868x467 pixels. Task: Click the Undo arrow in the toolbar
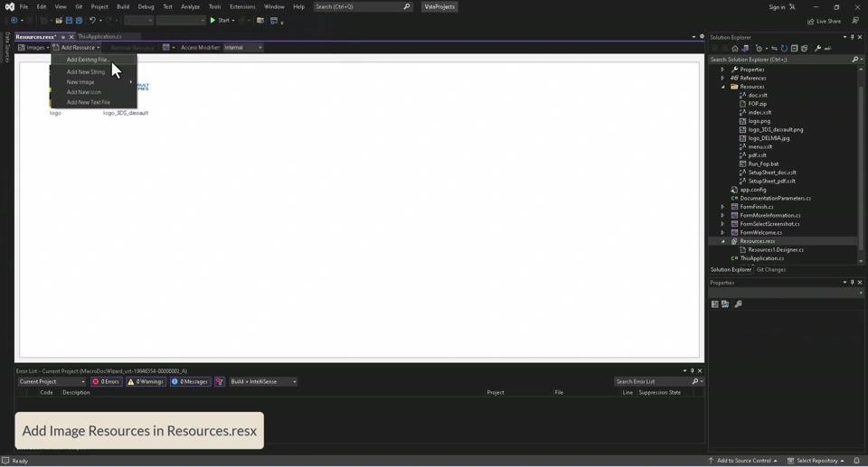click(x=92, y=21)
